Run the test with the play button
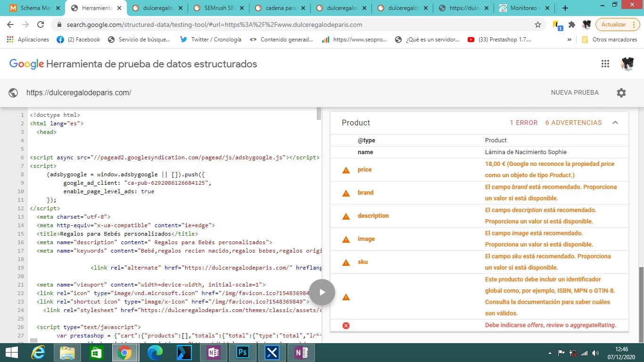Screen dimensions: 644x362 click(322, 292)
